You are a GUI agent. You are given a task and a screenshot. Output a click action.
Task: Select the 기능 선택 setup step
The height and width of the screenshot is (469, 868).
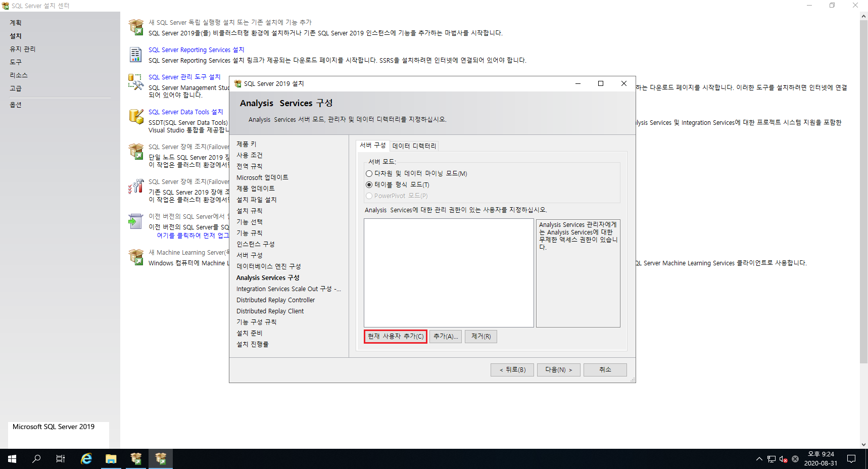click(250, 222)
